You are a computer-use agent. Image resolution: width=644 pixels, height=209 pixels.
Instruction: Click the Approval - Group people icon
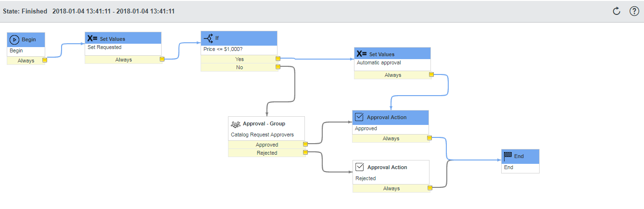click(236, 123)
